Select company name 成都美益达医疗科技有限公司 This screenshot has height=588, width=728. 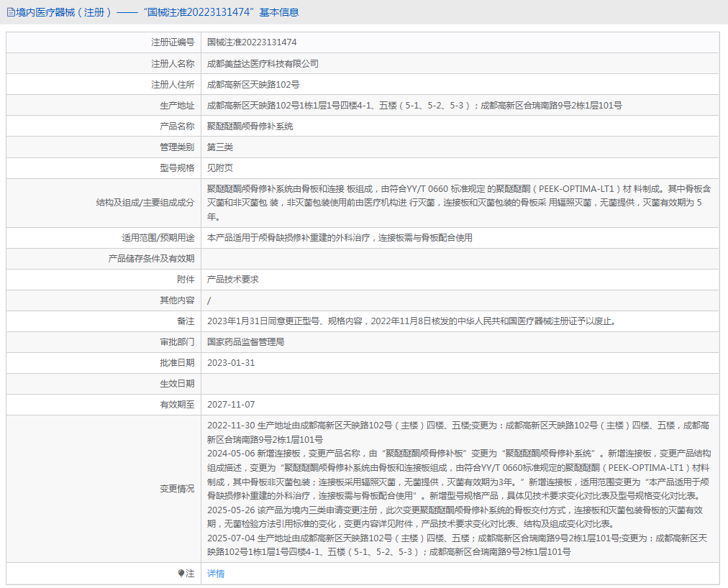(263, 63)
